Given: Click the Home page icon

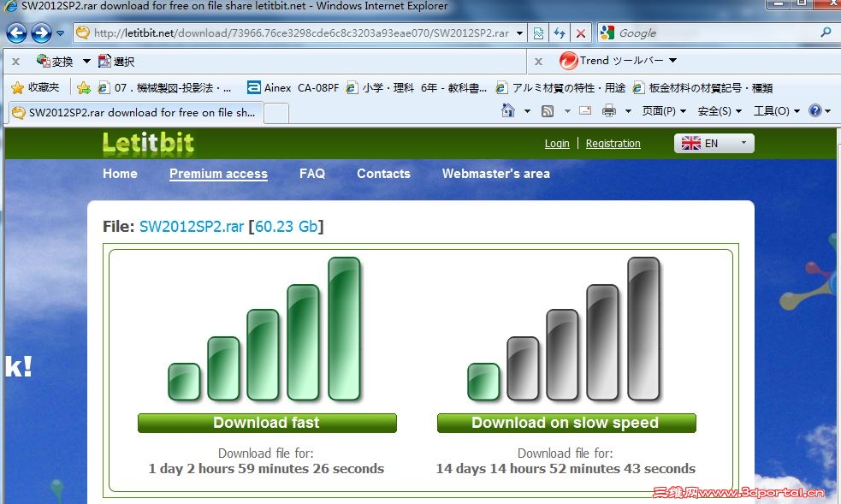Looking at the screenshot, I should click(x=508, y=111).
